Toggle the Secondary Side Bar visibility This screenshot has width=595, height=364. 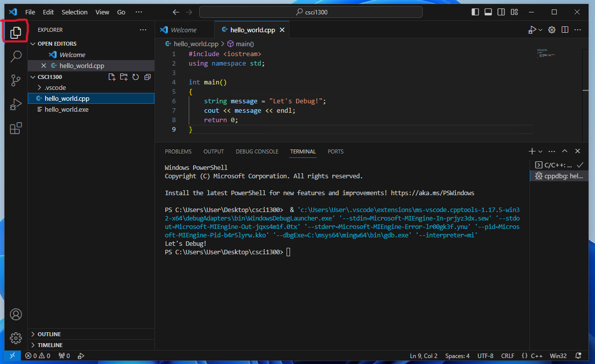coord(501,12)
